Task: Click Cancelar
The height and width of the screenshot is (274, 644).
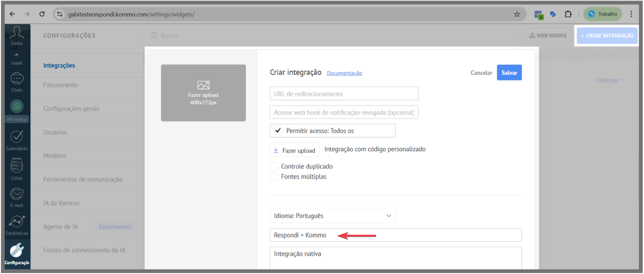Action: point(481,73)
